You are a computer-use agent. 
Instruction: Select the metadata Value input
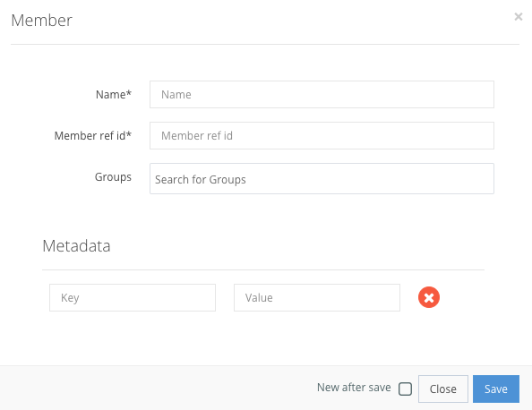click(317, 297)
